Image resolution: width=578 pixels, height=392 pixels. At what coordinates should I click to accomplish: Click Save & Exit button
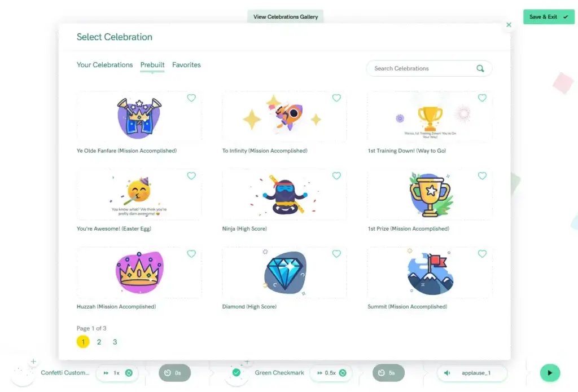pyautogui.click(x=549, y=17)
